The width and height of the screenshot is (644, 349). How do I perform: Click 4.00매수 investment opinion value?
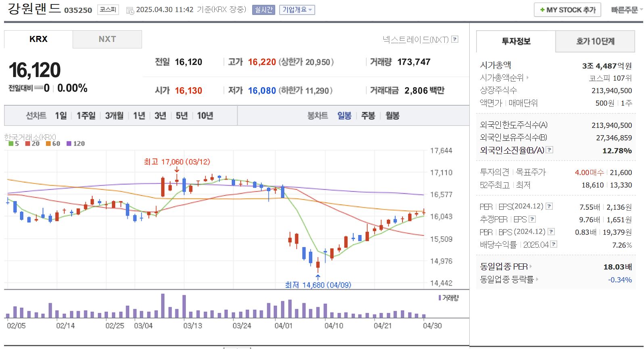pyautogui.click(x=590, y=173)
